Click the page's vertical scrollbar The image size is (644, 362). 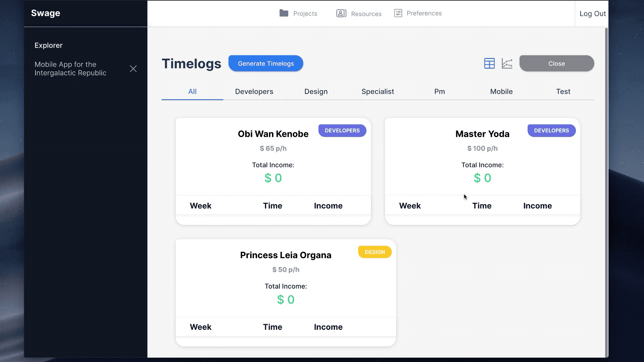click(606, 192)
